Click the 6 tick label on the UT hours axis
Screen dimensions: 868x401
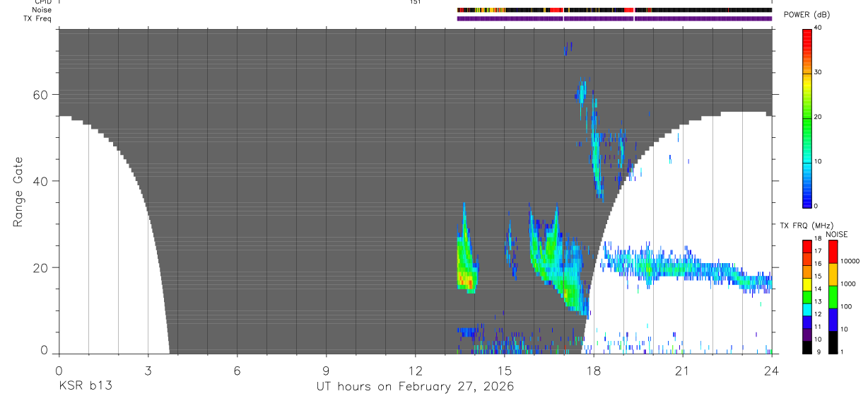point(237,369)
